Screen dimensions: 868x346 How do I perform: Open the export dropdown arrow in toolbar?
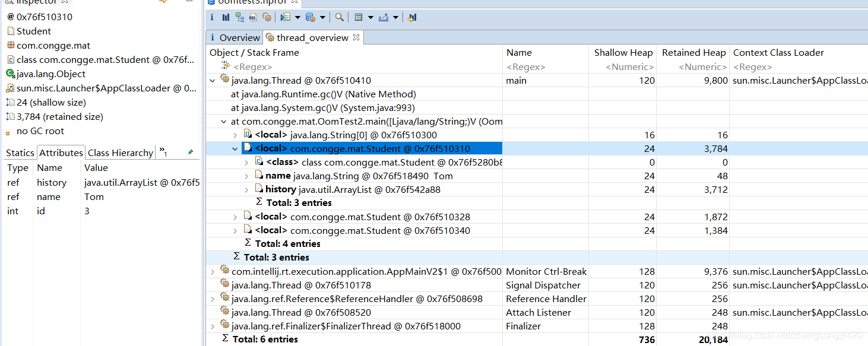pos(396,18)
